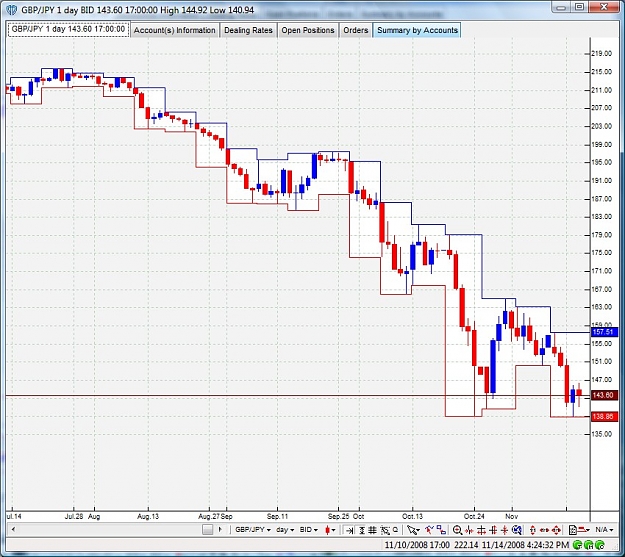
Task: Click the 11/14/2008 4:24:32 PM timestamp
Action: click(525, 545)
